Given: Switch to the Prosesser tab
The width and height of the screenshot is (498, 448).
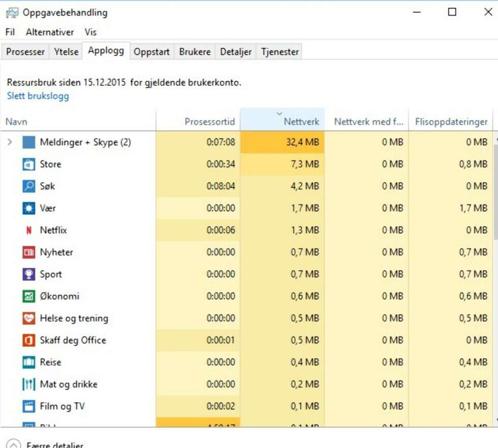Looking at the screenshot, I should click(25, 52).
